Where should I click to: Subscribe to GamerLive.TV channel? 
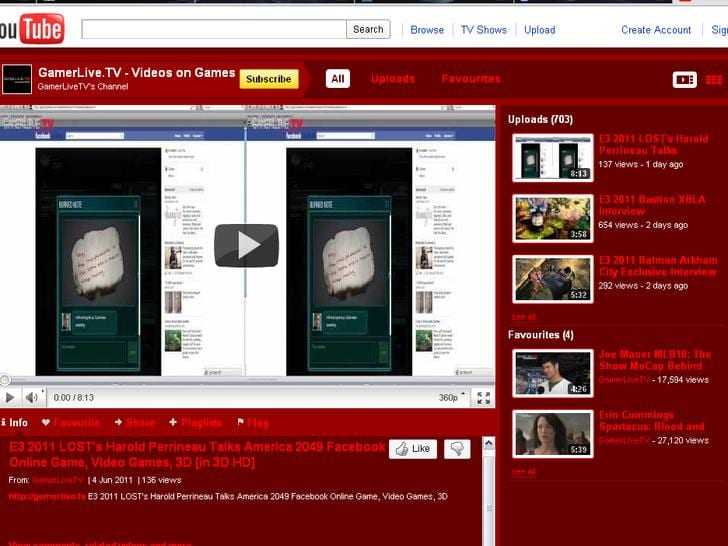[x=269, y=79]
